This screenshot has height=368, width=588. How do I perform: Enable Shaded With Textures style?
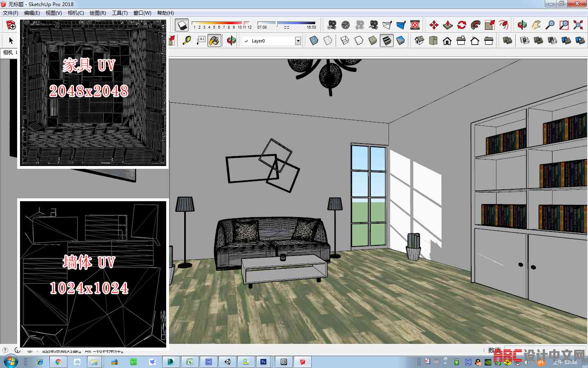pyautogui.click(x=387, y=40)
